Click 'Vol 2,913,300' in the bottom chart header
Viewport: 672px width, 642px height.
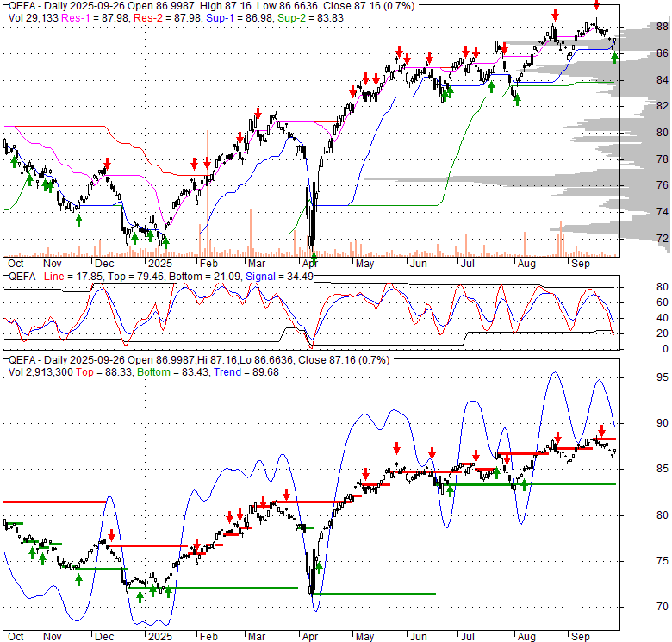[x=40, y=372]
